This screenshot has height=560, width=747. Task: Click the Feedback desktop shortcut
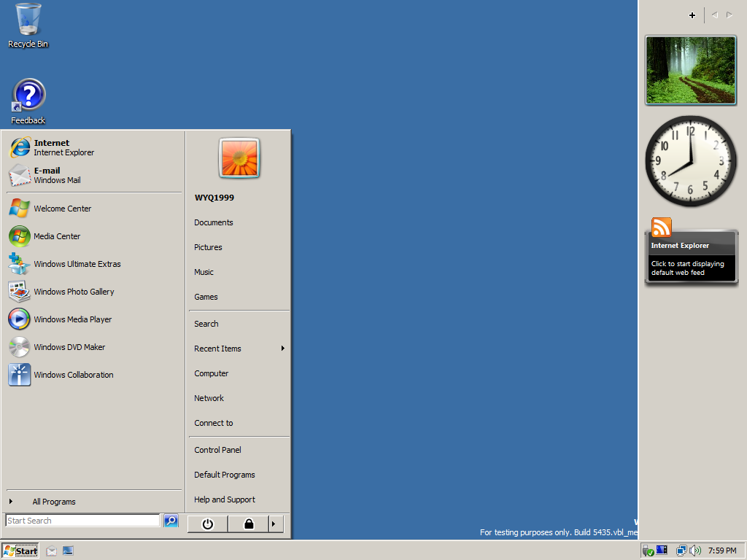coord(28,101)
